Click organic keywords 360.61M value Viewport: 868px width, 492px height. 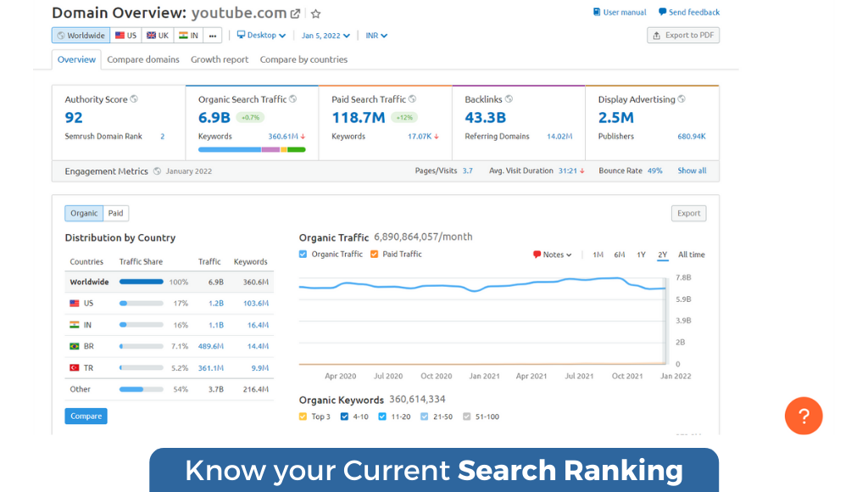(283, 137)
